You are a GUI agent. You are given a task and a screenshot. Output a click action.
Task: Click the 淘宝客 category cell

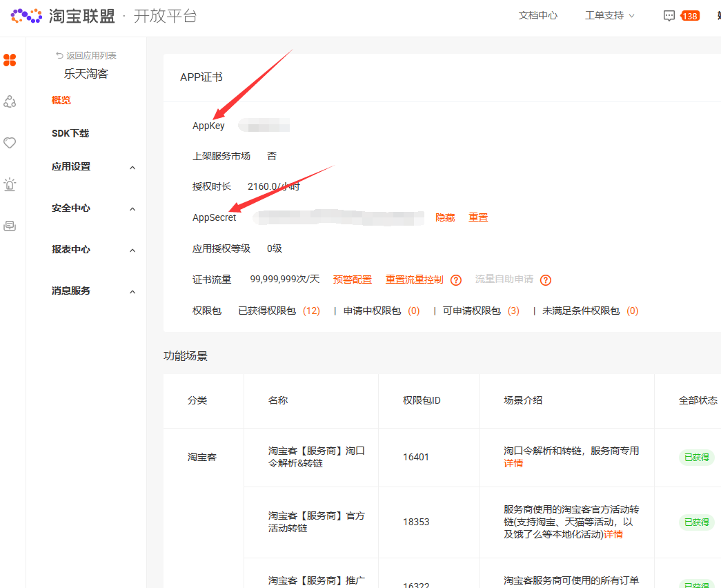coord(202,458)
